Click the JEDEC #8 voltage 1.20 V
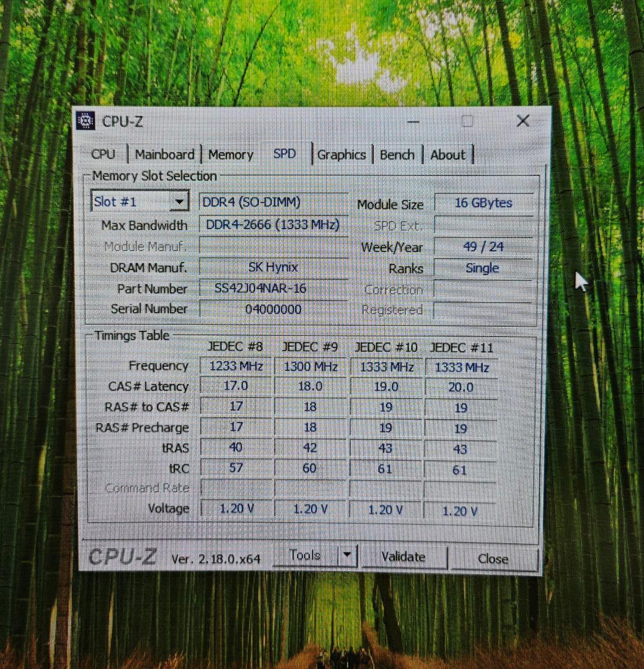644x669 pixels. (x=236, y=509)
